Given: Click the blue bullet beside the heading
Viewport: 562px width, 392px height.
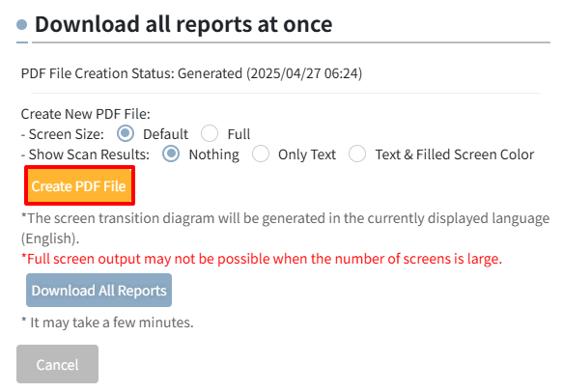Looking at the screenshot, I should [22, 25].
